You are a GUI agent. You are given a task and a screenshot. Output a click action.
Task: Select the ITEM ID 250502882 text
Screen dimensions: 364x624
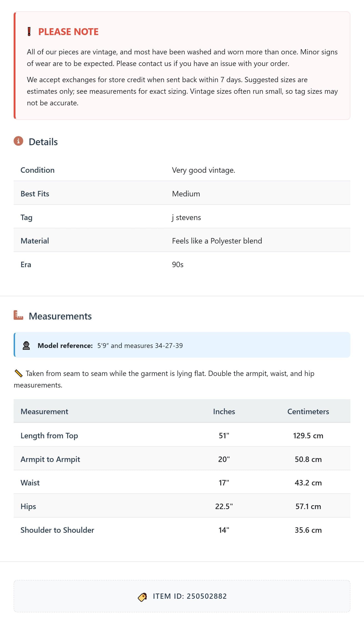tap(190, 596)
